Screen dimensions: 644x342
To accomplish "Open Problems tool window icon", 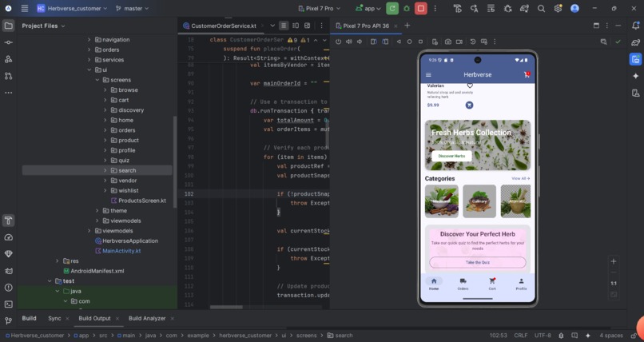I will pos(8,288).
